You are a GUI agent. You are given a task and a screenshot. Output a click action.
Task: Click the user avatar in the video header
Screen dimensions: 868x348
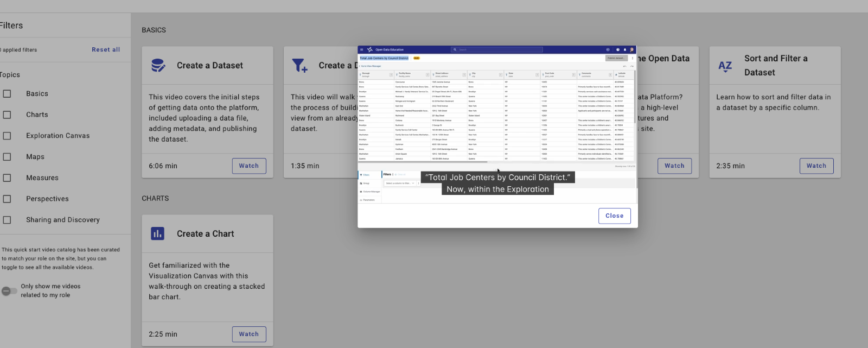[x=631, y=49]
